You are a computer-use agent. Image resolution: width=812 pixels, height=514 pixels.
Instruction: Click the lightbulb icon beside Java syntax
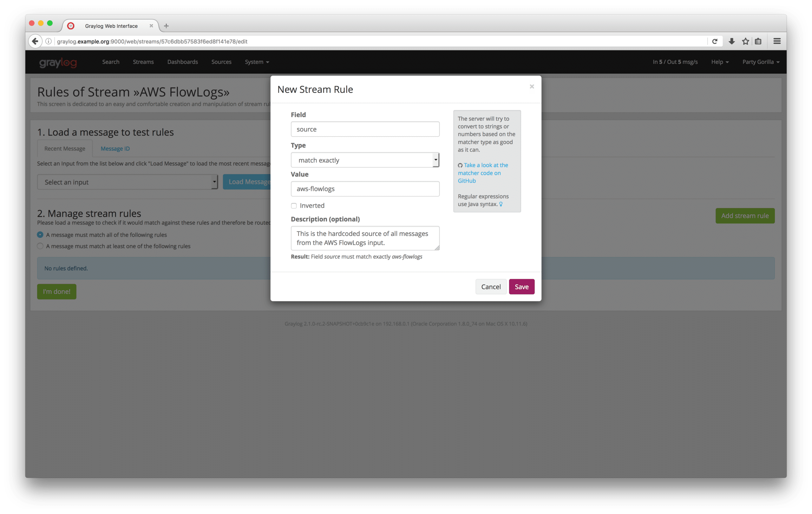click(501, 204)
